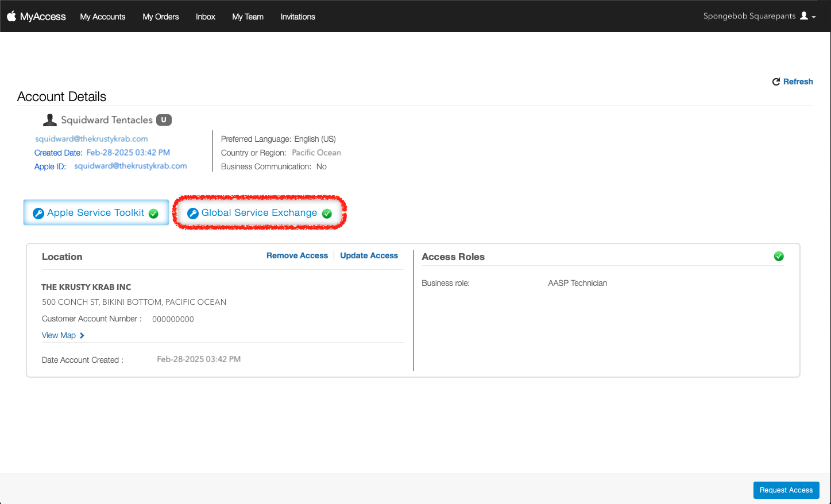Viewport: 831px width, 504px height.
Task: Click the Business Communication value No
Action: [x=322, y=166]
